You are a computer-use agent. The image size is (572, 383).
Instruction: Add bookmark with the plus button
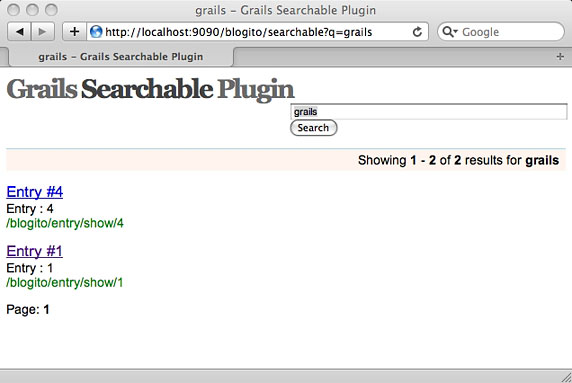[x=74, y=32]
